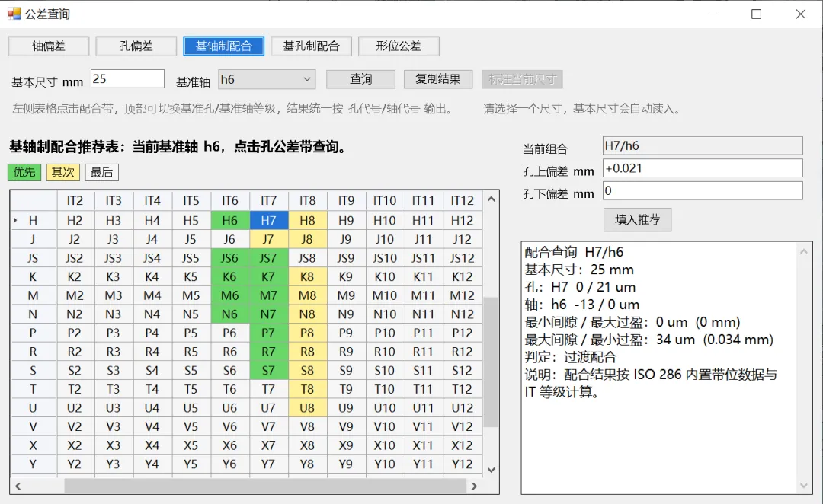
Task: Select the K8 tolerance cell
Action: 308,277
